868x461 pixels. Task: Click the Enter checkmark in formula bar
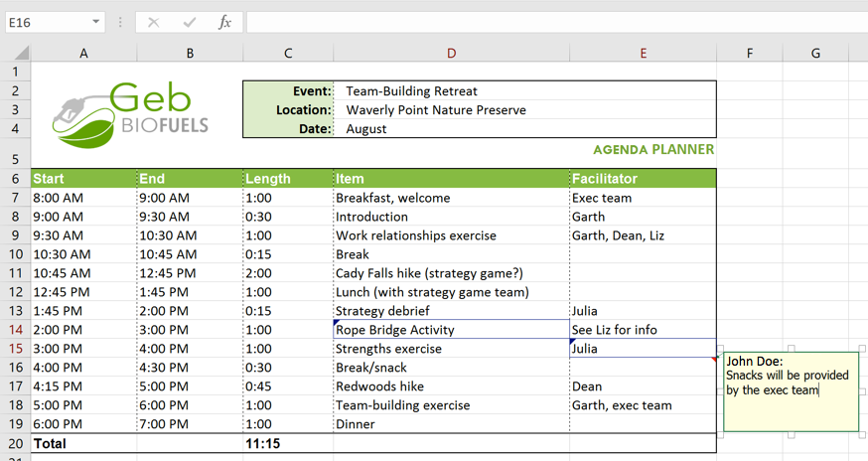click(x=189, y=22)
